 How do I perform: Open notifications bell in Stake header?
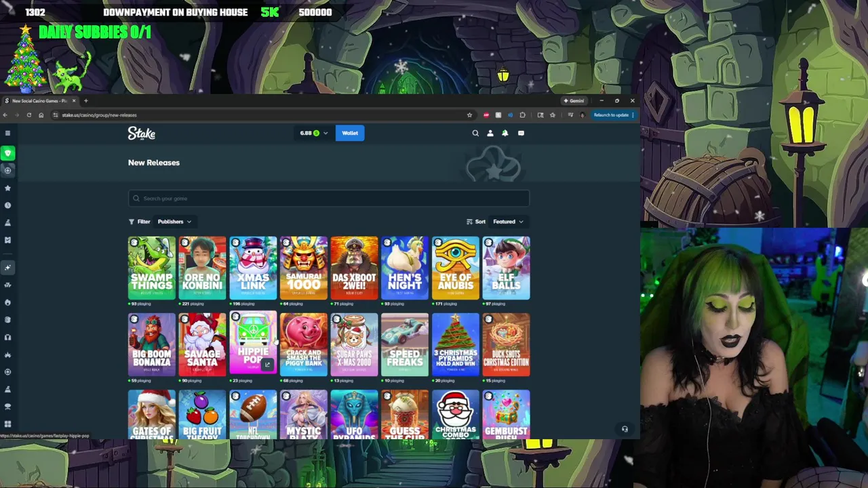pyautogui.click(x=505, y=134)
